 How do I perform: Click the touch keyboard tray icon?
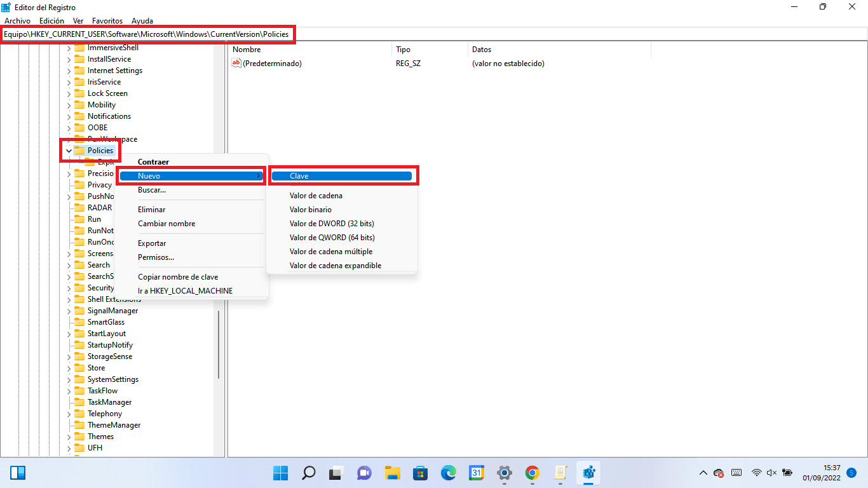(x=736, y=473)
